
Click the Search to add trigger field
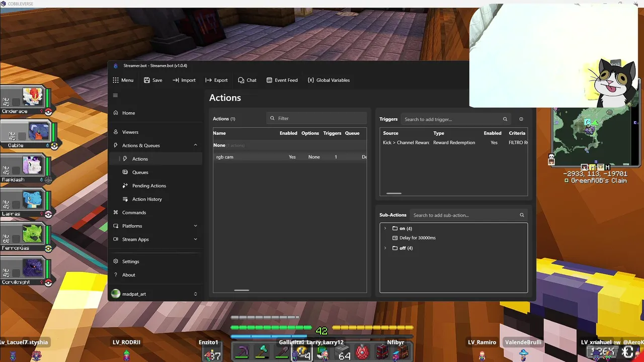coord(456,119)
